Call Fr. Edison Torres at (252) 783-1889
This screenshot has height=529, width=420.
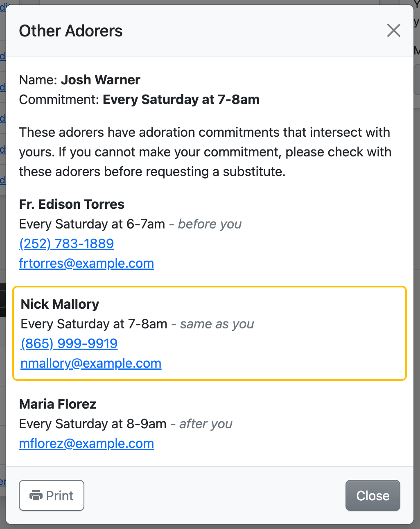pos(66,244)
